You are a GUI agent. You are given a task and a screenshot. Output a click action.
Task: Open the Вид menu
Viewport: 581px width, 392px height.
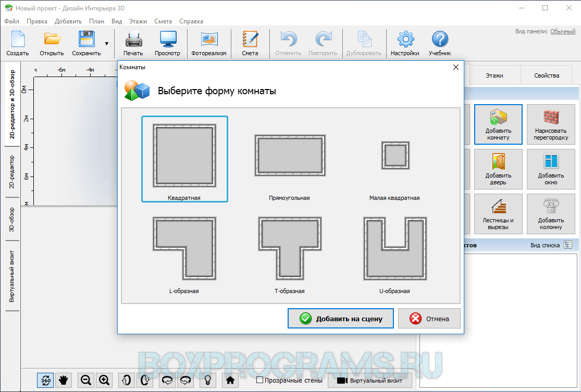pos(117,21)
